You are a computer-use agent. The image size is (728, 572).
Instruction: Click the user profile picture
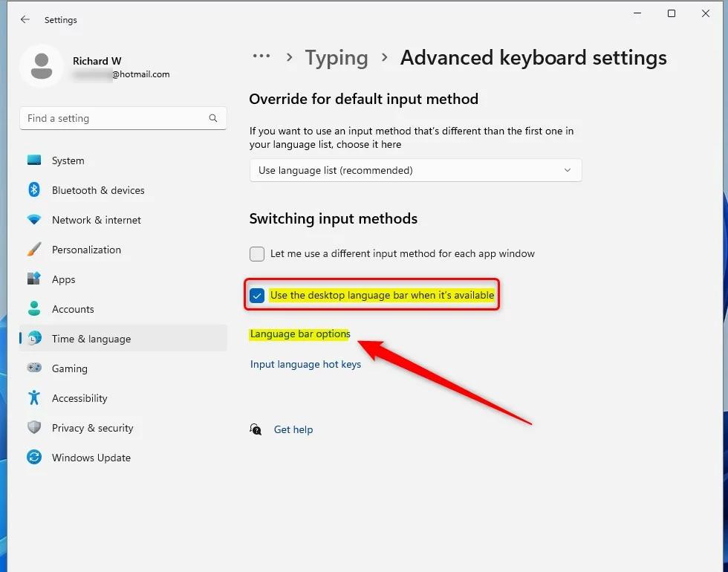pos(41,66)
